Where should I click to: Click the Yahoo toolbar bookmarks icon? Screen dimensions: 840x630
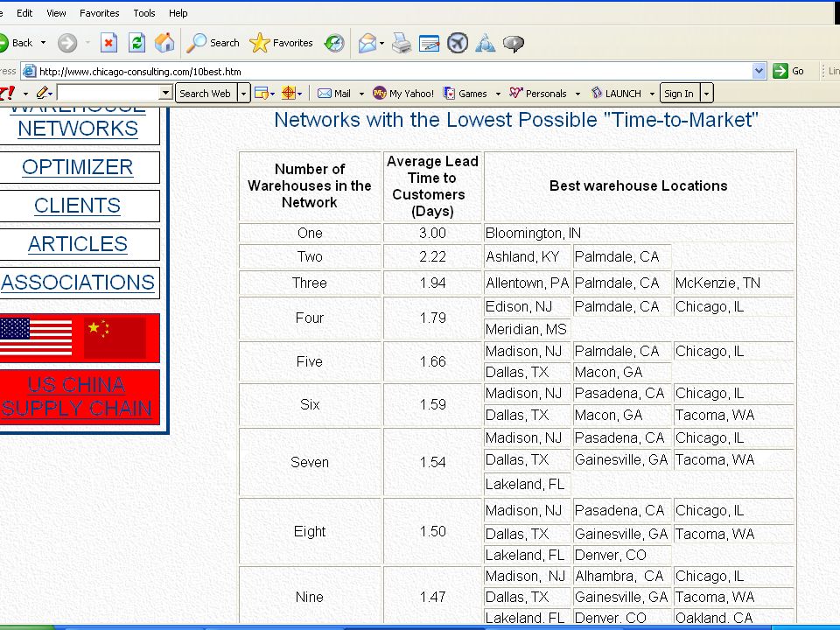pos(262,94)
